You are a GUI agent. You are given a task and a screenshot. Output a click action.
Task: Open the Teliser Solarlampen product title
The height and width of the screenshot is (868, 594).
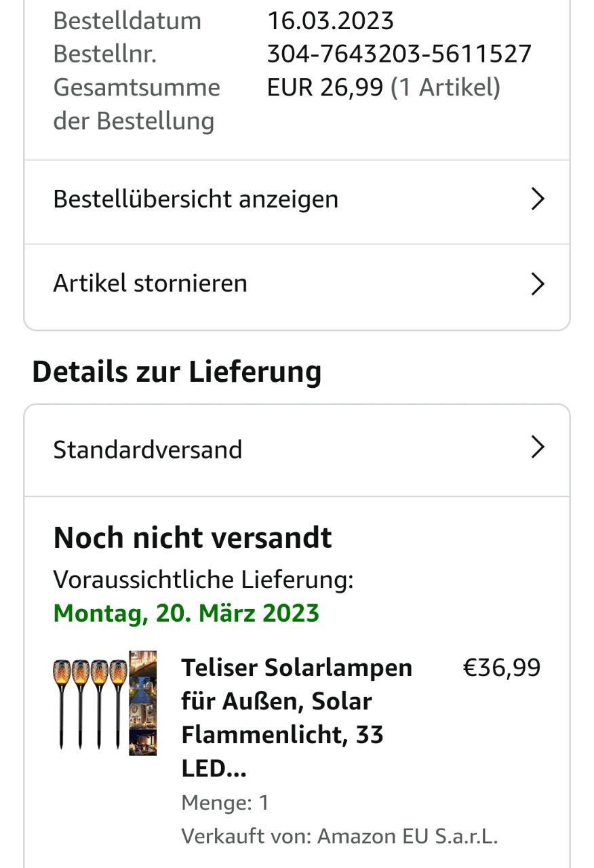(x=296, y=717)
